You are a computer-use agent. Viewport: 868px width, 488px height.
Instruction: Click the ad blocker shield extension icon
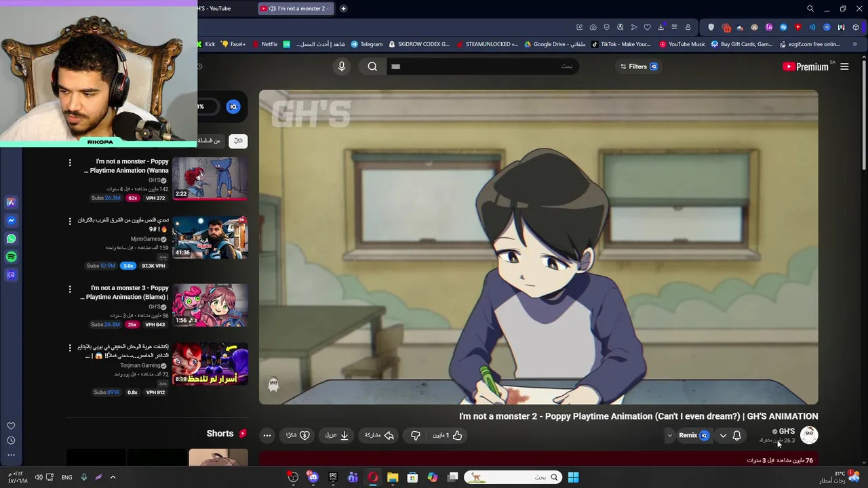pos(711,27)
